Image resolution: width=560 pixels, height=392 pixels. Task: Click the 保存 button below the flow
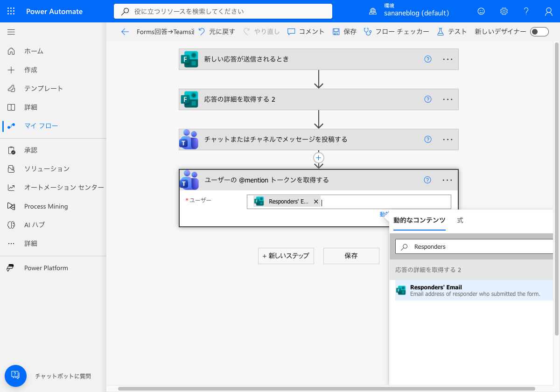351,256
